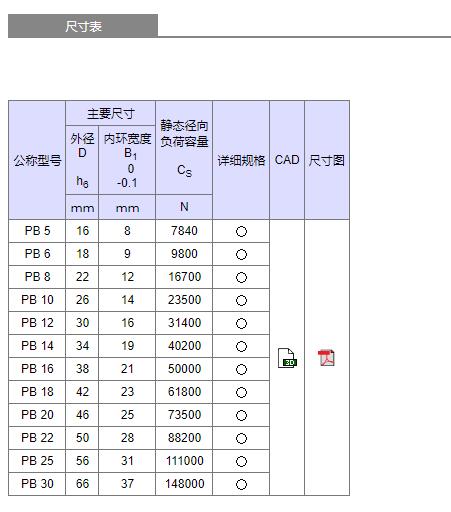Image resolution: width=451 pixels, height=512 pixels.
Task: Open detailed specs circle for PB 14
Action: 241,346
